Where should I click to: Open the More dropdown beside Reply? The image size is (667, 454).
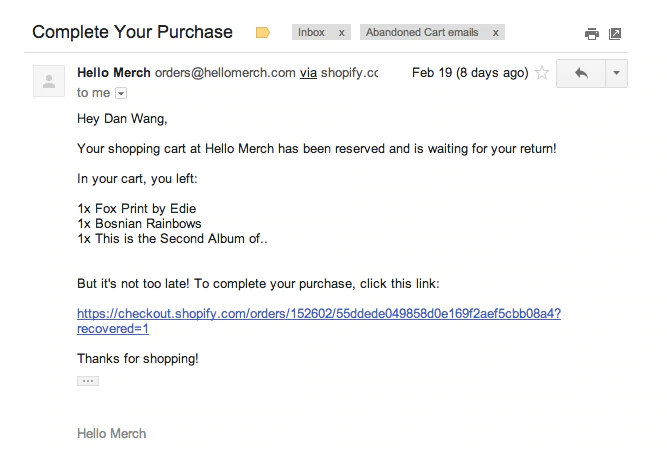pos(616,73)
